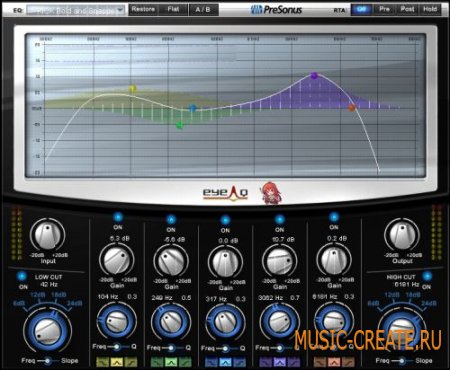Toggle the High Cut ON light
This screenshot has height=370, width=450.
point(427,276)
